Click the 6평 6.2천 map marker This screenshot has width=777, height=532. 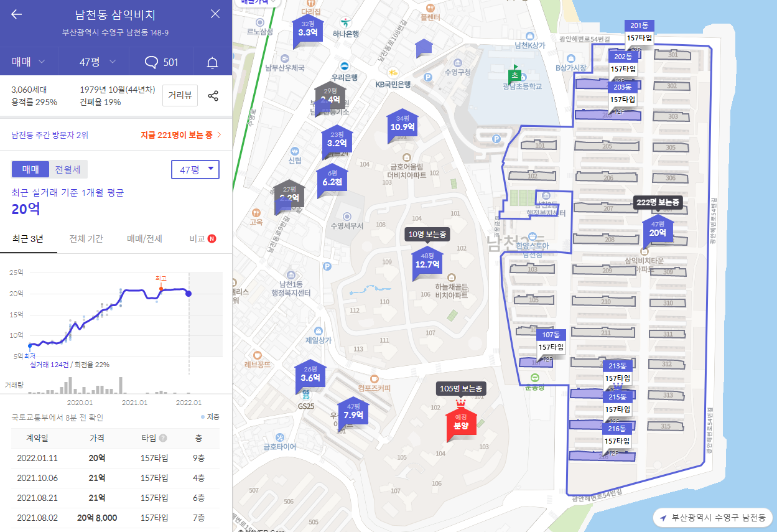[332, 182]
